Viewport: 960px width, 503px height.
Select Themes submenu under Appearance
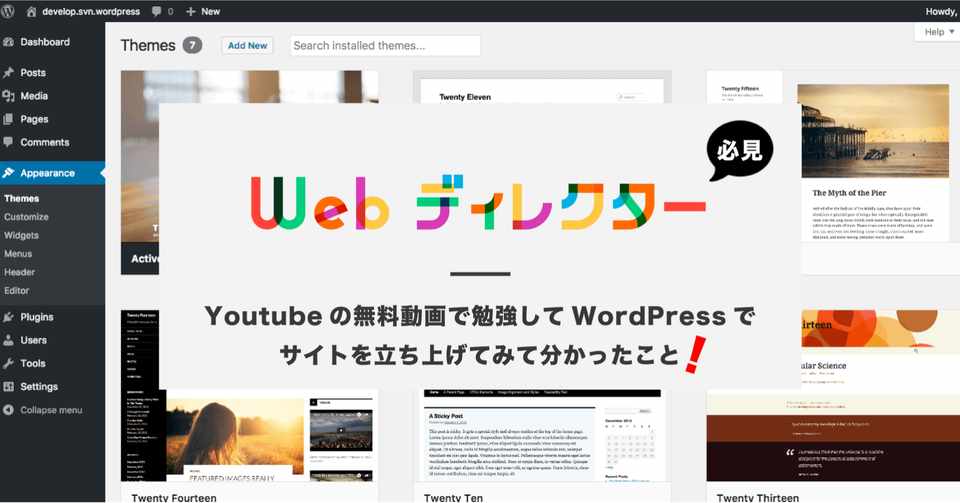click(x=21, y=199)
